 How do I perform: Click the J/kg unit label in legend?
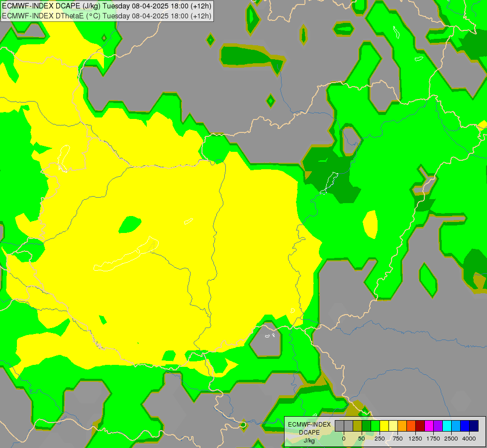click(309, 441)
